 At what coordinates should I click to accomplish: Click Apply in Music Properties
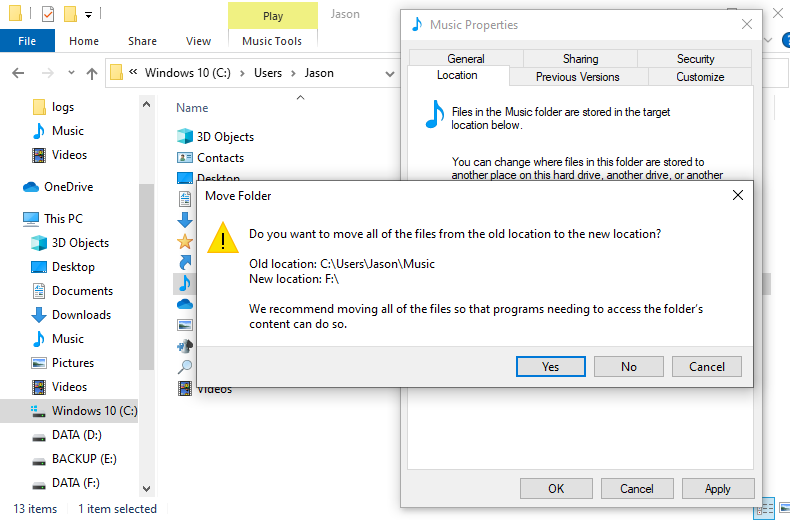tap(718, 488)
